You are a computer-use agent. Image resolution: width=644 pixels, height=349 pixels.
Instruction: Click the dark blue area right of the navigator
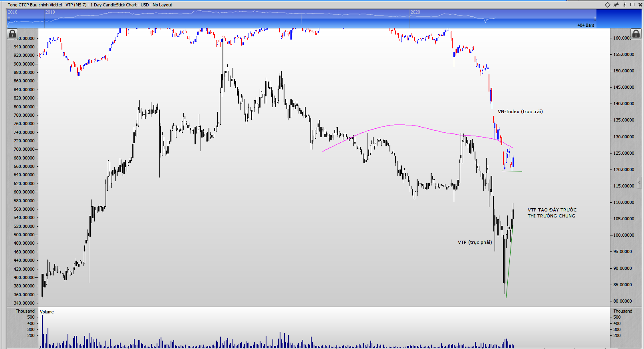[618, 18]
